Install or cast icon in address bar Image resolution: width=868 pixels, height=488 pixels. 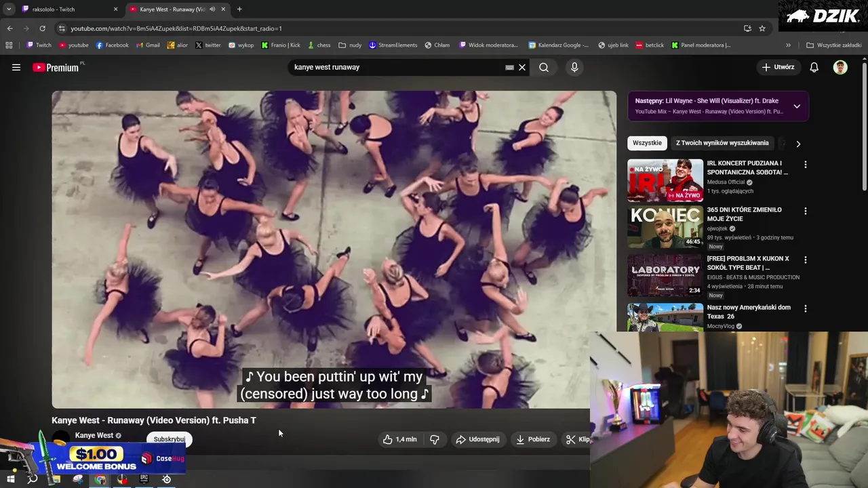(747, 28)
